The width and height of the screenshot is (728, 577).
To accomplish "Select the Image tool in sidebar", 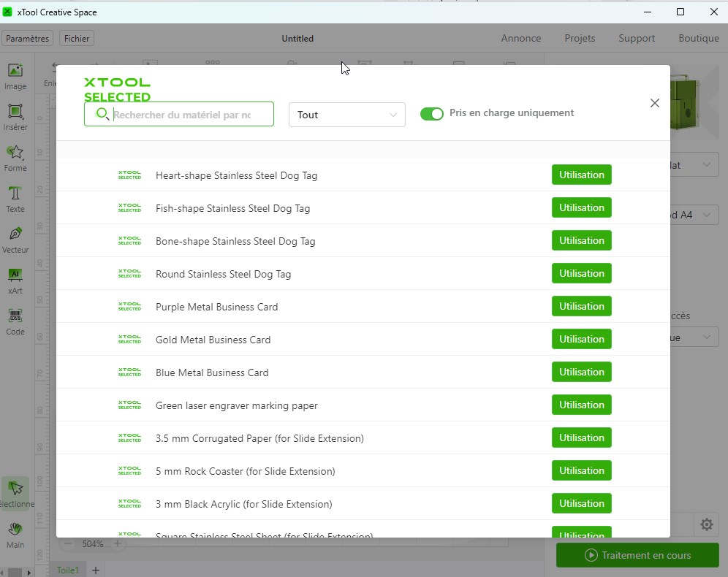I will pyautogui.click(x=15, y=77).
